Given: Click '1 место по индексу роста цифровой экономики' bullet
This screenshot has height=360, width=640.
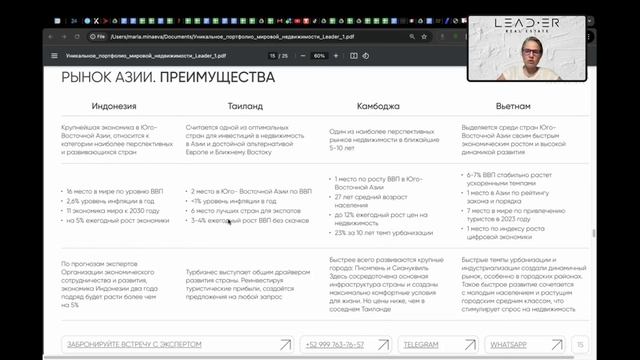Looking at the screenshot, I should 505,233.
